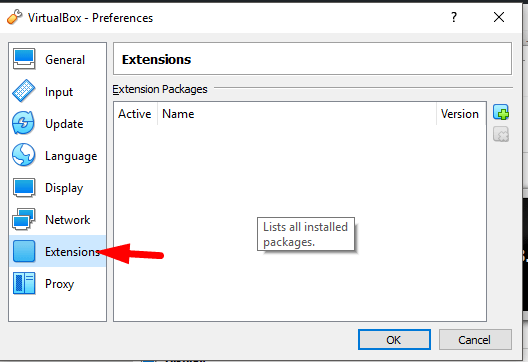Image resolution: width=528 pixels, height=362 pixels.
Task: Click the disabled remove package icon
Action: tap(501, 134)
